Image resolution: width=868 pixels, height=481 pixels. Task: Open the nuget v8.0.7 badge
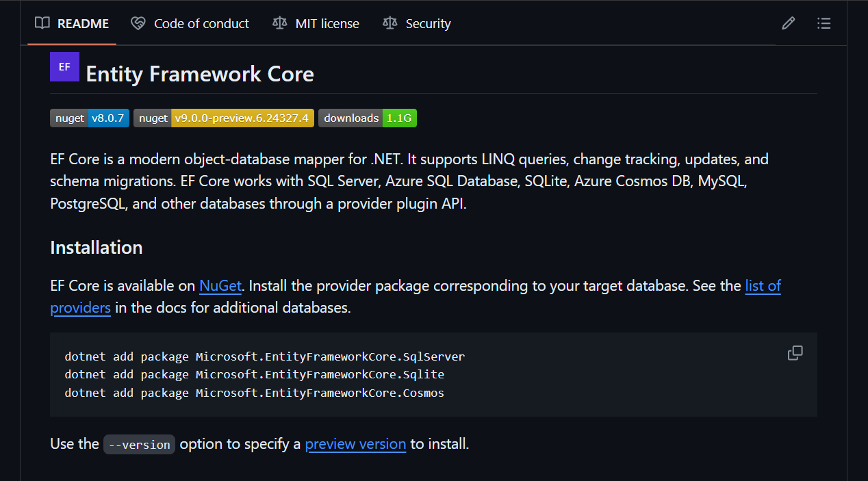90,118
